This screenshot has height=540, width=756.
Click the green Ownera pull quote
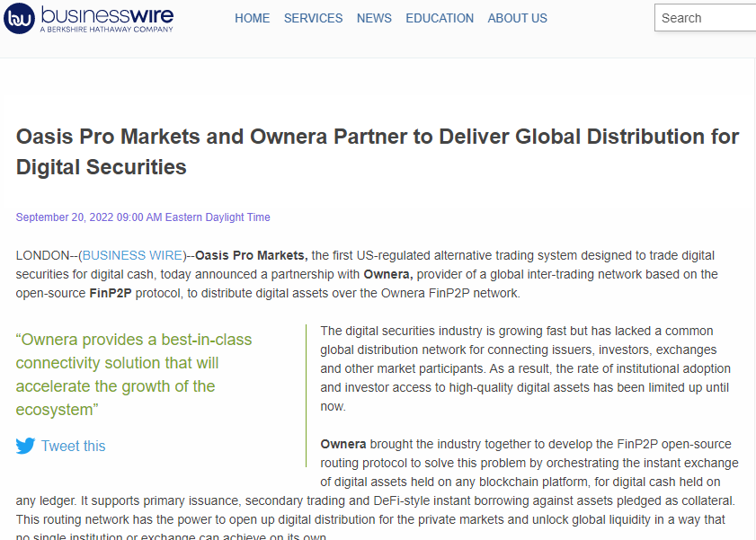click(x=134, y=375)
